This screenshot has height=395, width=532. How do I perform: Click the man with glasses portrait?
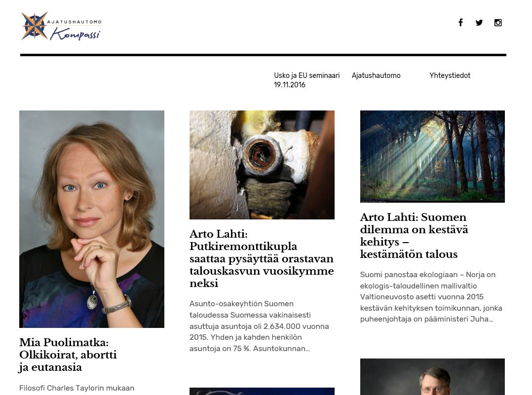pyautogui.click(x=432, y=377)
